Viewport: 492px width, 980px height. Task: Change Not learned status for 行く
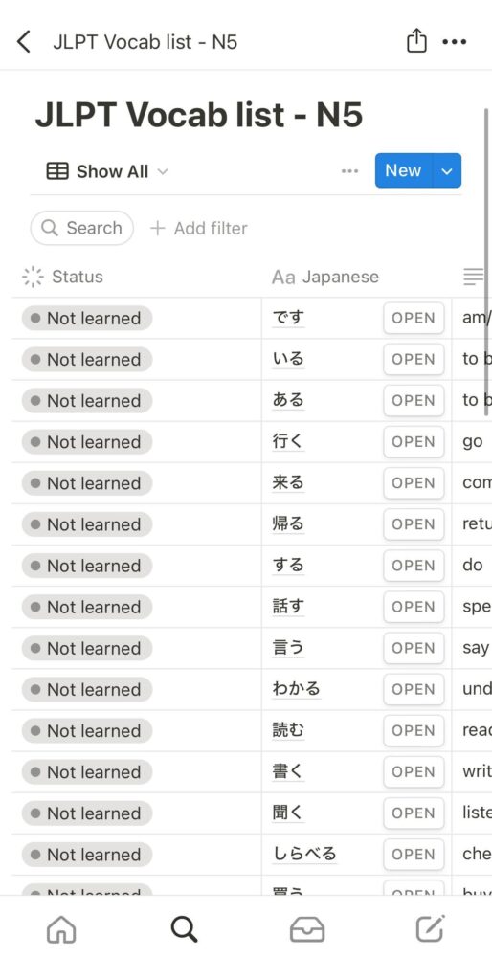tap(87, 442)
